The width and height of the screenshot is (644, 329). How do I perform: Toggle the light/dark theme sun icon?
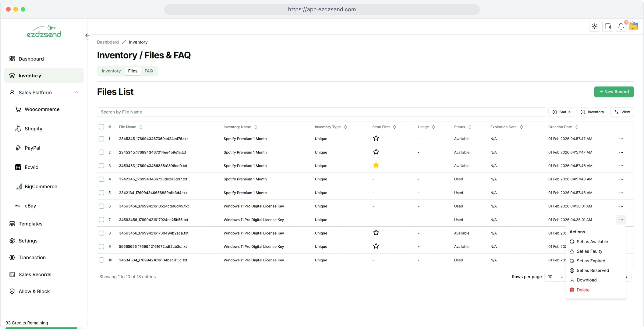594,27
